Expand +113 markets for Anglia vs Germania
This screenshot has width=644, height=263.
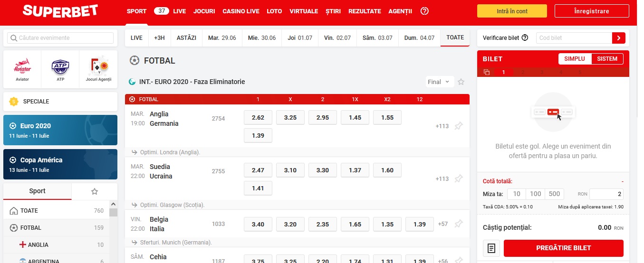pyautogui.click(x=442, y=126)
